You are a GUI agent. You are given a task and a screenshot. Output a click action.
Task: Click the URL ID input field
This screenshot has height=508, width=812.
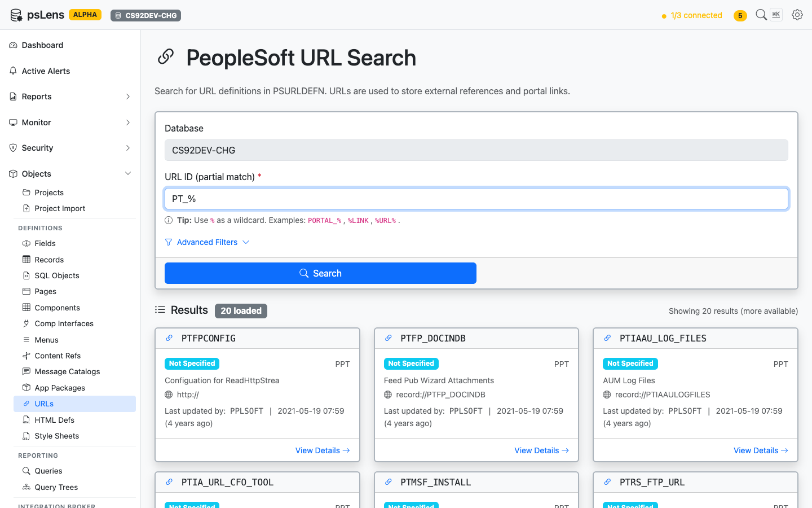pos(476,199)
